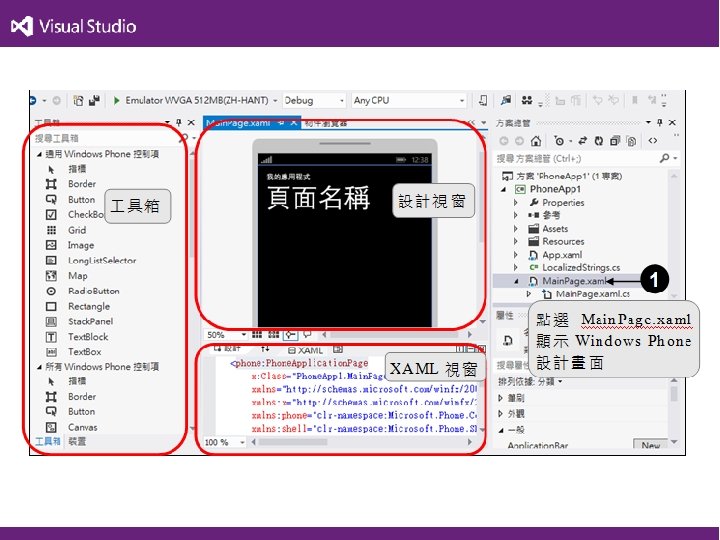This screenshot has height=540, width=720.
Task: Expand the App.xaml node
Action: click(x=515, y=254)
